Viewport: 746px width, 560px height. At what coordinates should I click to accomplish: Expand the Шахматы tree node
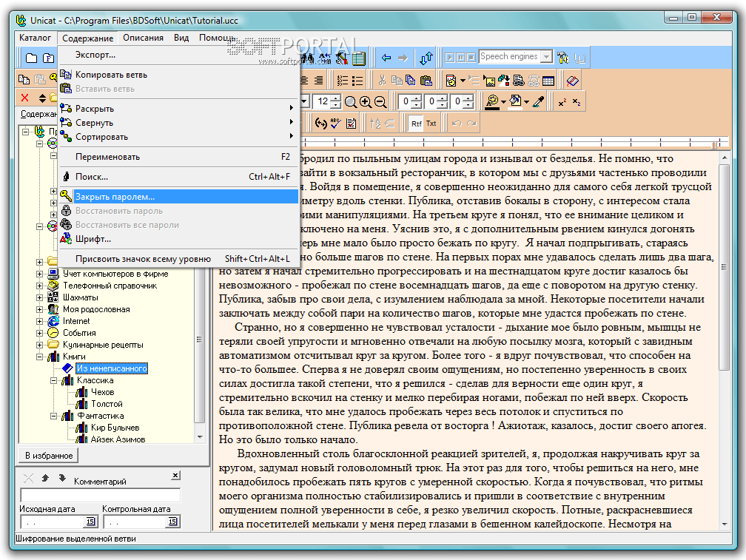point(40,297)
